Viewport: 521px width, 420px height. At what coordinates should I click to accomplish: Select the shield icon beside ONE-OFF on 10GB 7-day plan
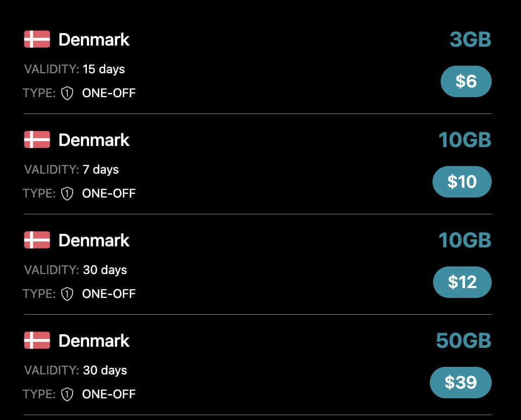[69, 193]
